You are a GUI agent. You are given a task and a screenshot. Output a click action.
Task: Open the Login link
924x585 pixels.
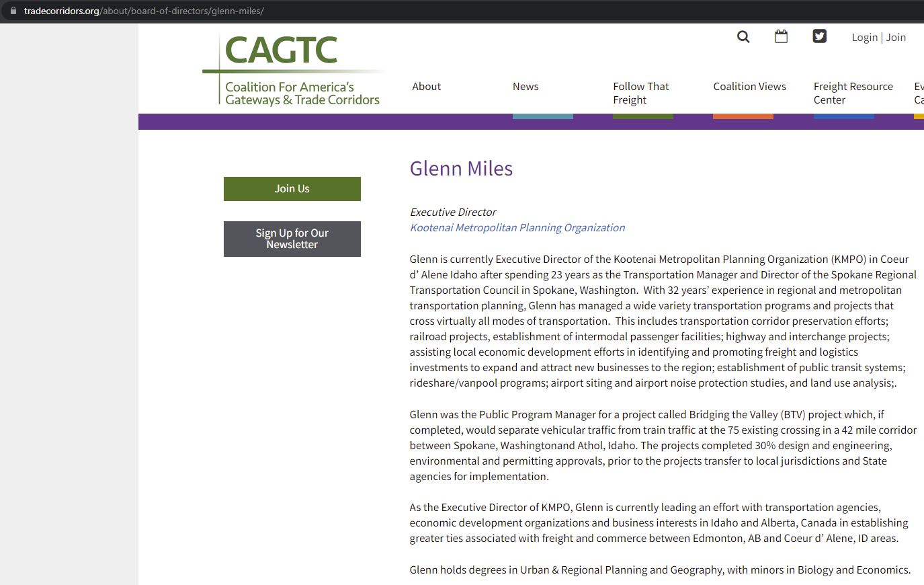(x=864, y=38)
